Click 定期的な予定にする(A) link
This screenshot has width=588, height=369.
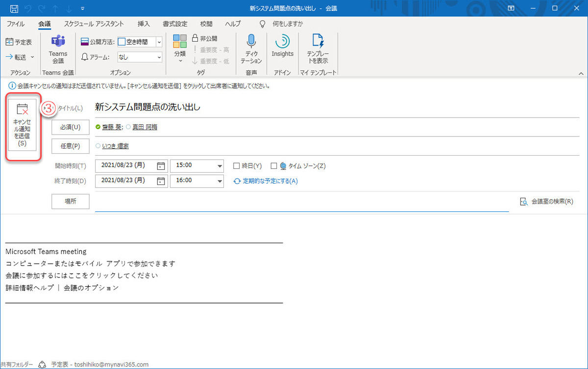[266, 181]
